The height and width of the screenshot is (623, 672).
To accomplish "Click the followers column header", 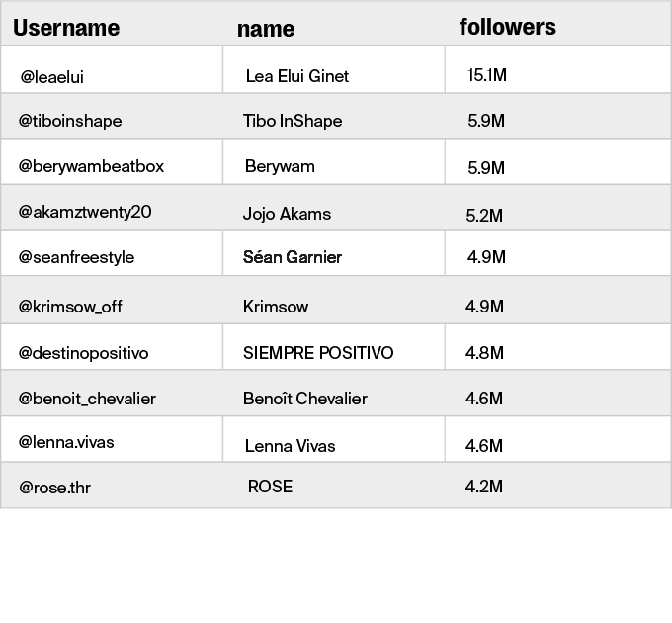I will tap(507, 27).
